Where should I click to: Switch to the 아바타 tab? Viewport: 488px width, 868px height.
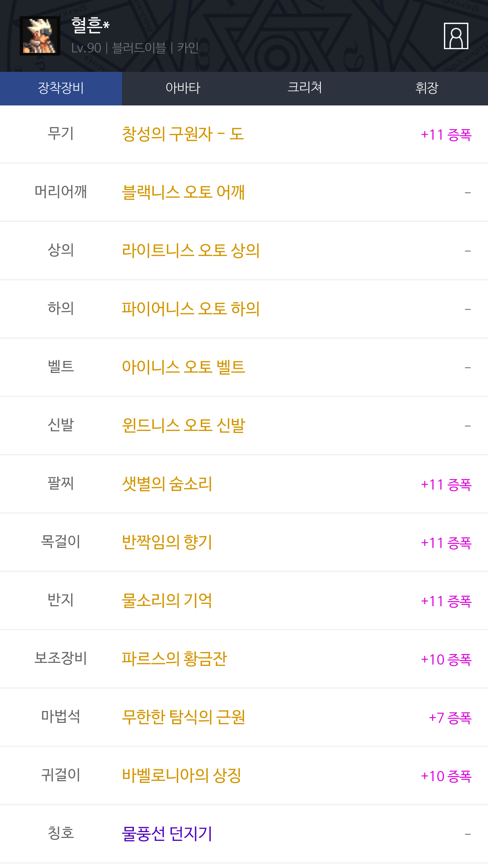[183, 88]
